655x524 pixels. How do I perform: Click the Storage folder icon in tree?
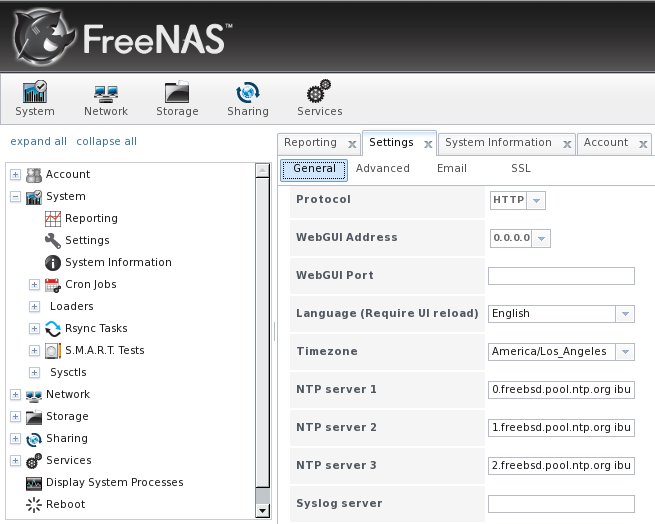34,417
